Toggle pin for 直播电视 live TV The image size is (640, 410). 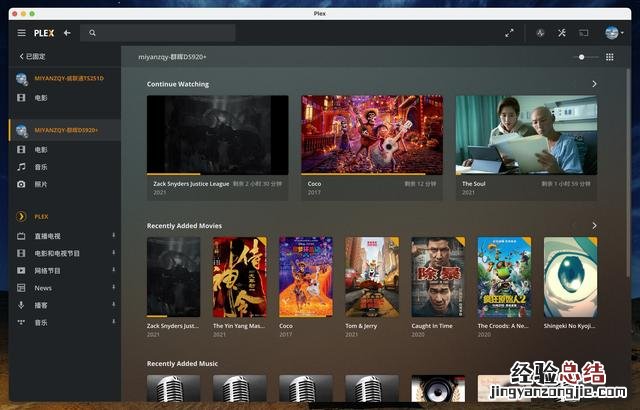tap(113, 236)
